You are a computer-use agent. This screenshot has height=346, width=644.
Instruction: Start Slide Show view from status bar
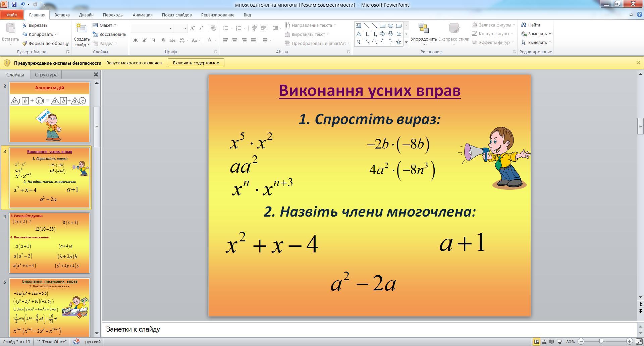coord(559,342)
